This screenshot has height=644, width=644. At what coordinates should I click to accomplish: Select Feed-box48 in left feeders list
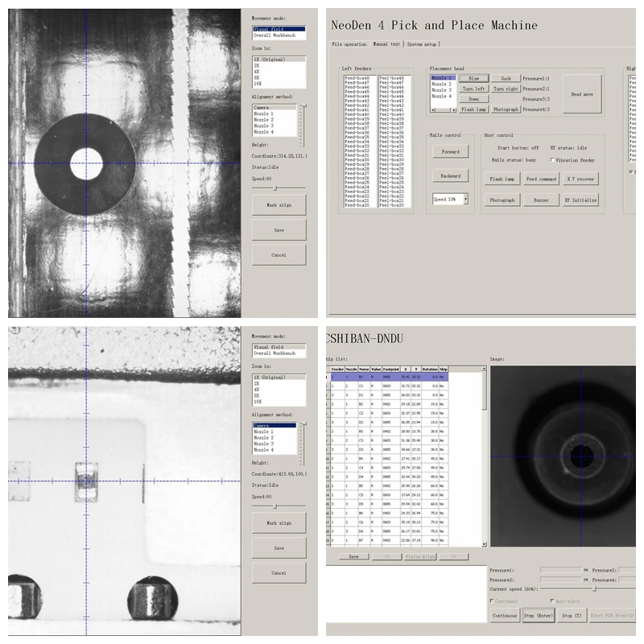357,78
